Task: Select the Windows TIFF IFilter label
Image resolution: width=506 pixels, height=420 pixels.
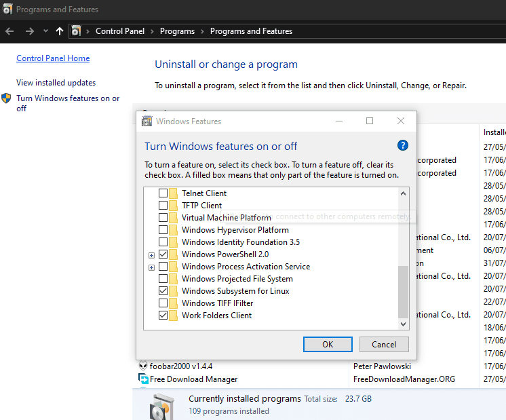Action: [x=217, y=303]
